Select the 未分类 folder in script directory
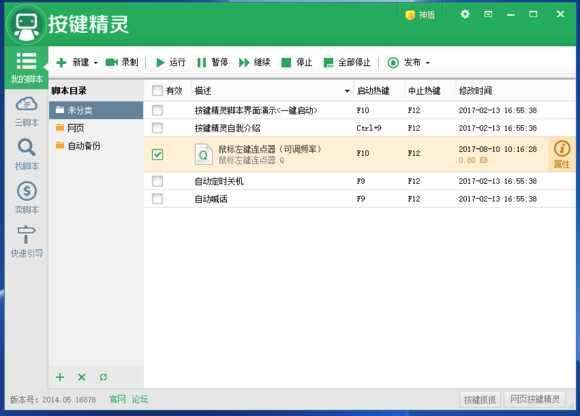 (x=96, y=110)
